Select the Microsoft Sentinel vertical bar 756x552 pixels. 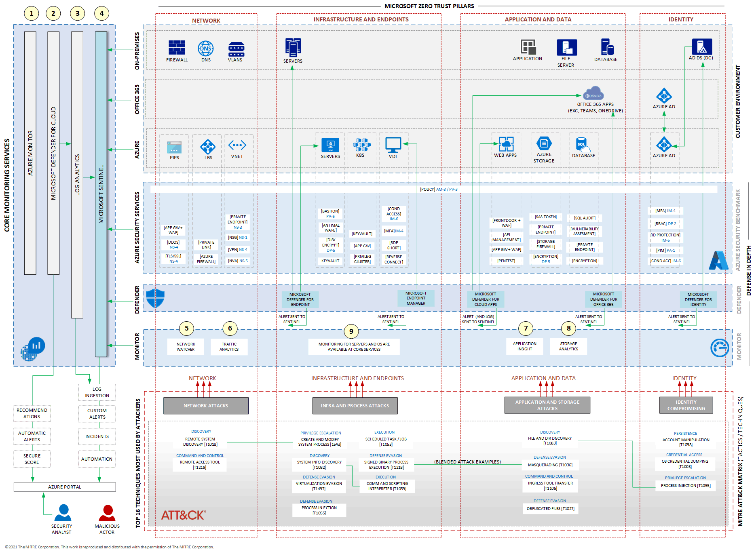pos(101,194)
